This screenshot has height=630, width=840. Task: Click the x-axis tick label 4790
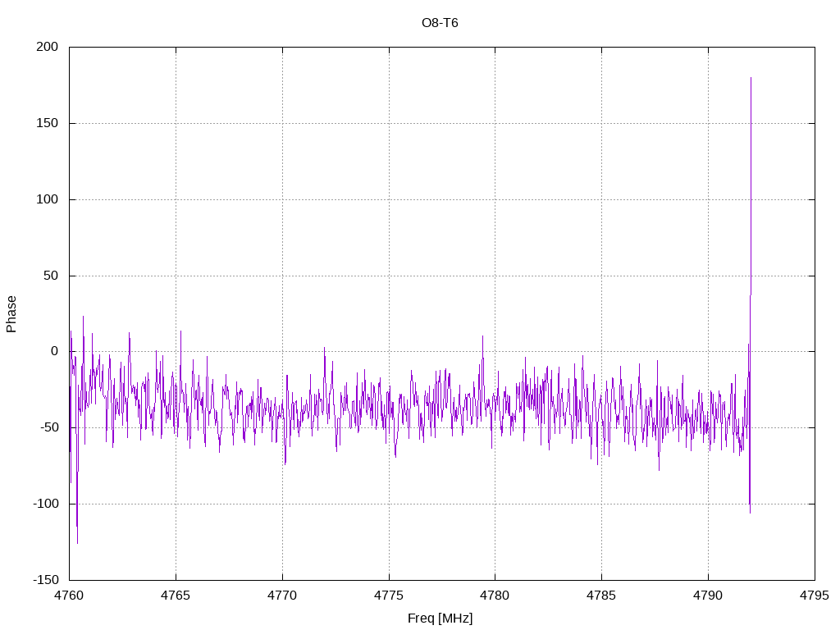708,596
